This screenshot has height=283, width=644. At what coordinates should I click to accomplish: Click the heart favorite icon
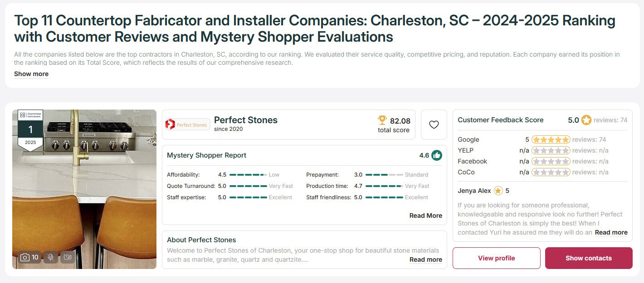click(434, 125)
